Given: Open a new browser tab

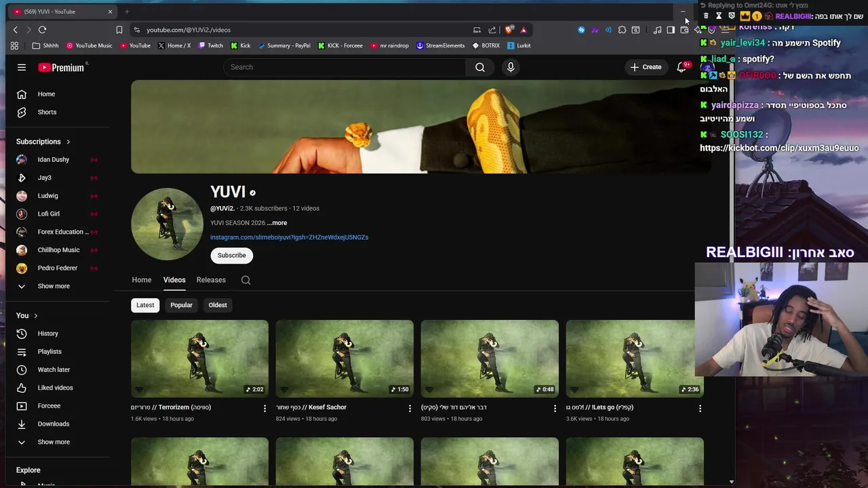Looking at the screenshot, I should [127, 12].
